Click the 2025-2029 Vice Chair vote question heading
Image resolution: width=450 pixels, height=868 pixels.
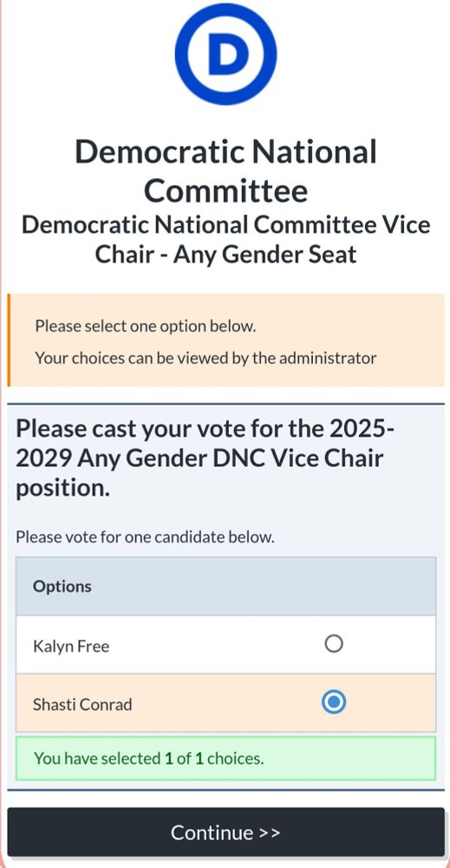coord(205,458)
